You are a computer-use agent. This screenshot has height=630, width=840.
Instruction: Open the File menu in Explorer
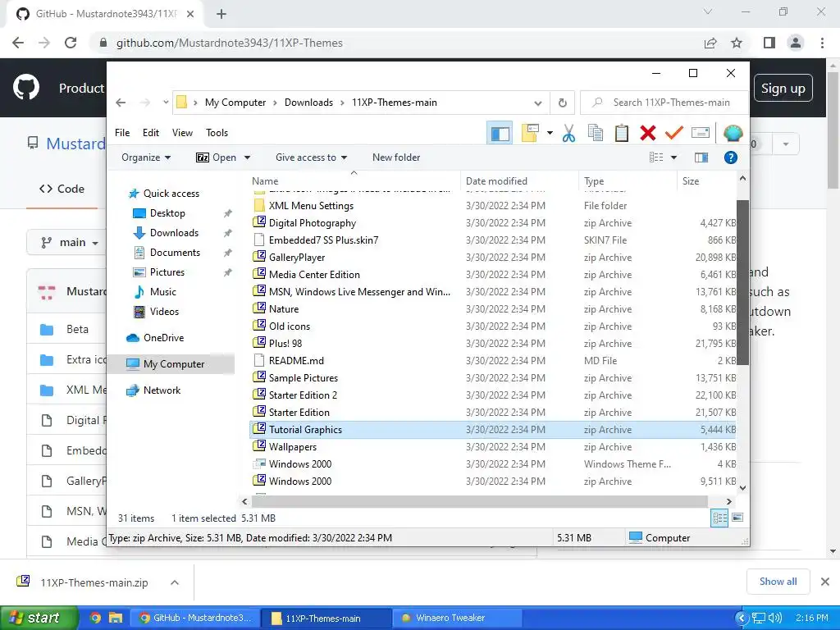(122, 133)
